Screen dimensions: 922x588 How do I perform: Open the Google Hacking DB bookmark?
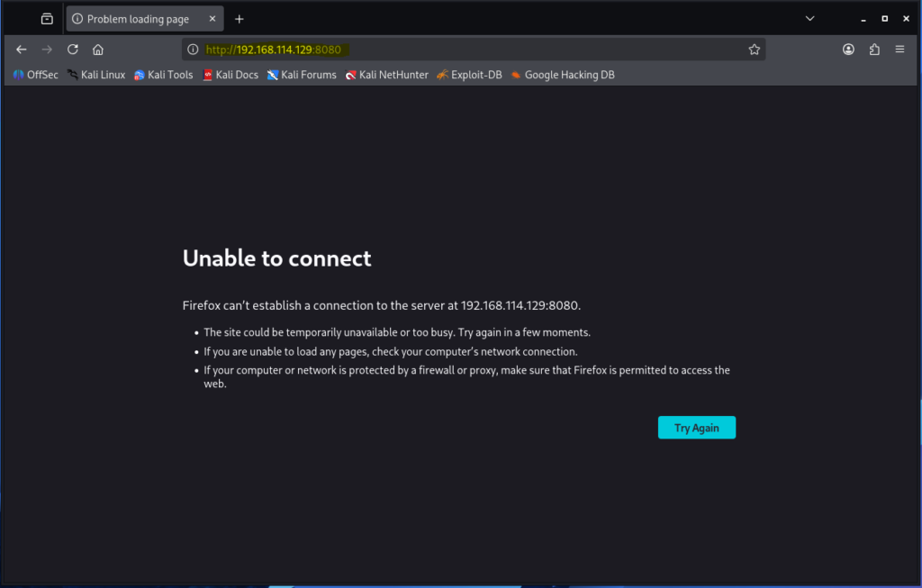[x=563, y=75]
